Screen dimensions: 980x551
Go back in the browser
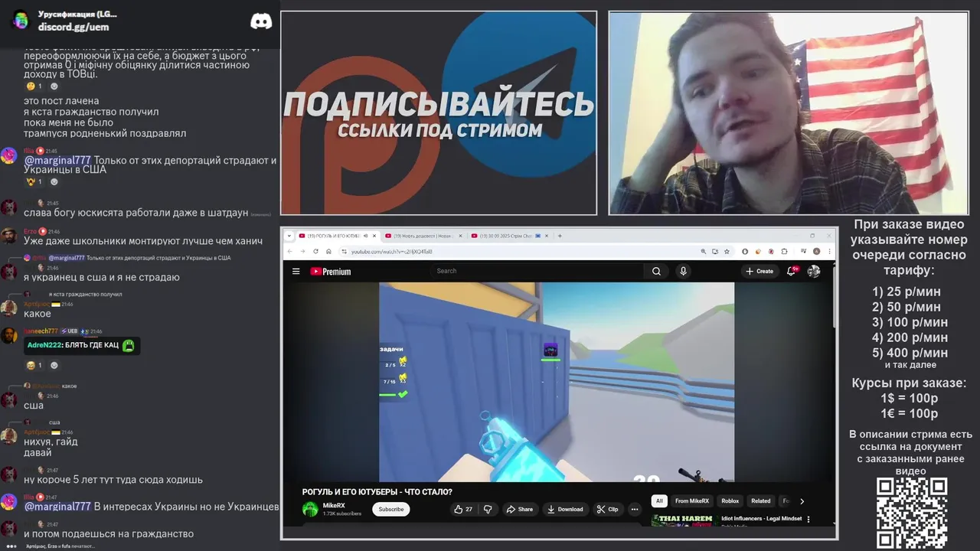289,251
